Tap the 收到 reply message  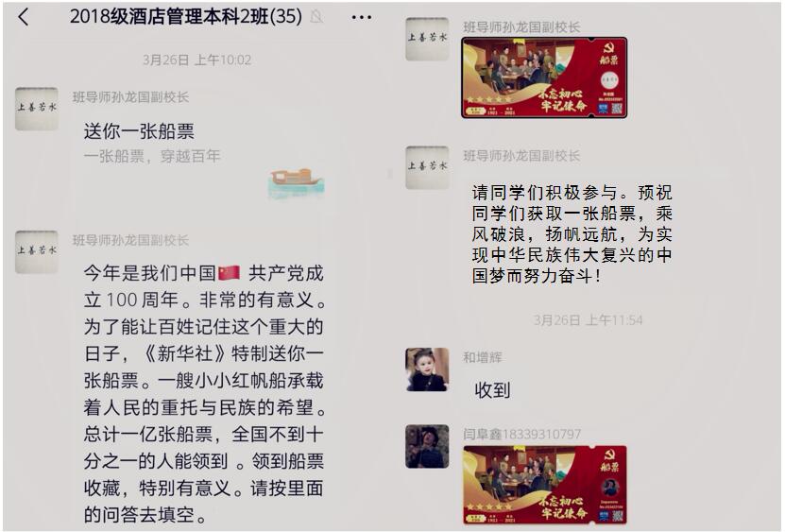click(x=492, y=389)
